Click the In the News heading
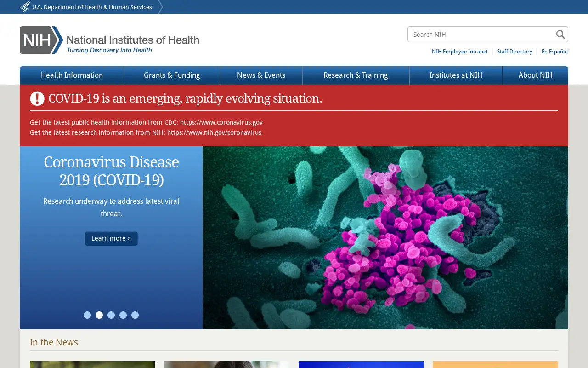 54,342
